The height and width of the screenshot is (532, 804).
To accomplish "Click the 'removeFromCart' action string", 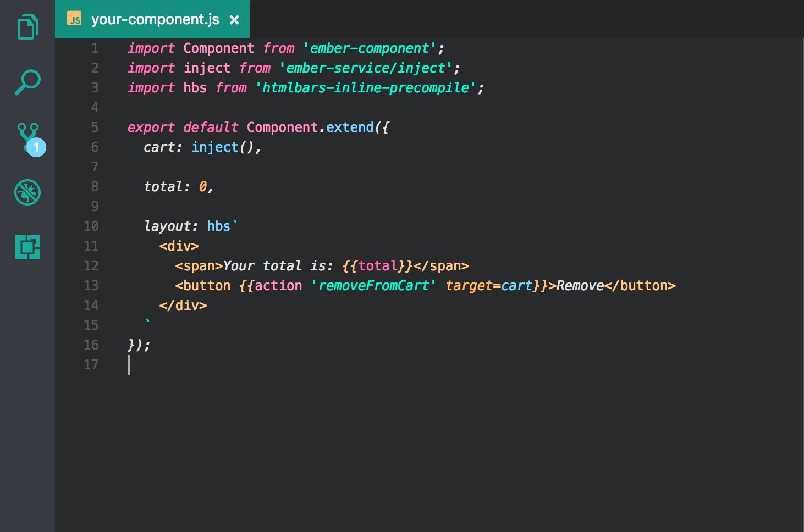I will (x=374, y=285).
